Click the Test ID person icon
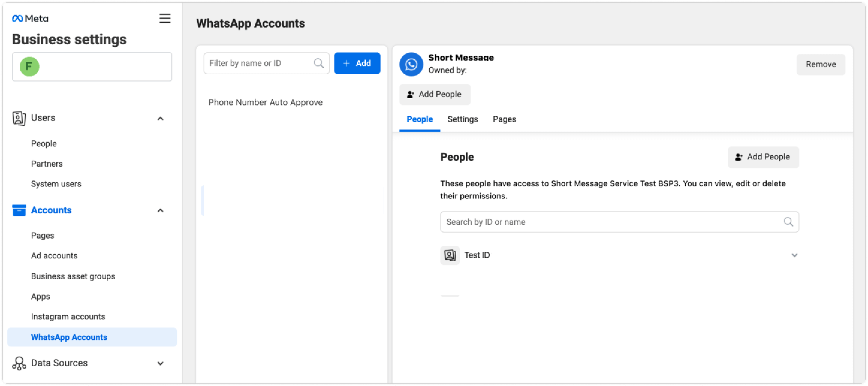 (x=450, y=255)
